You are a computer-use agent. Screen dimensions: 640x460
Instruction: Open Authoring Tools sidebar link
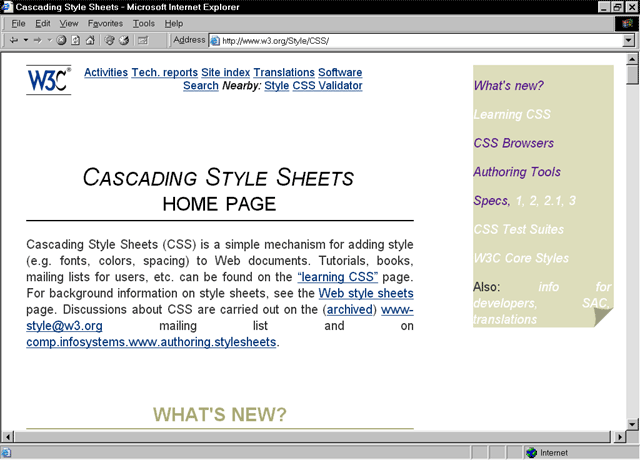(517, 172)
